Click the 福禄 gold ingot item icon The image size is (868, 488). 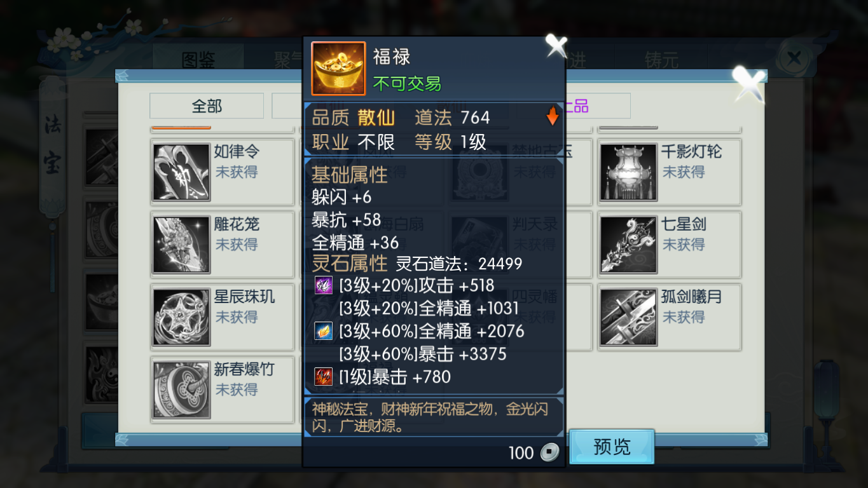[x=338, y=69]
